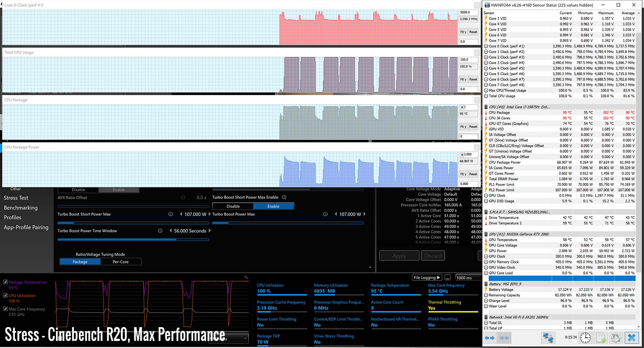644x348 pixels.
Task: Click the Core 0 Clock graph max value field
Action: tap(469, 12)
